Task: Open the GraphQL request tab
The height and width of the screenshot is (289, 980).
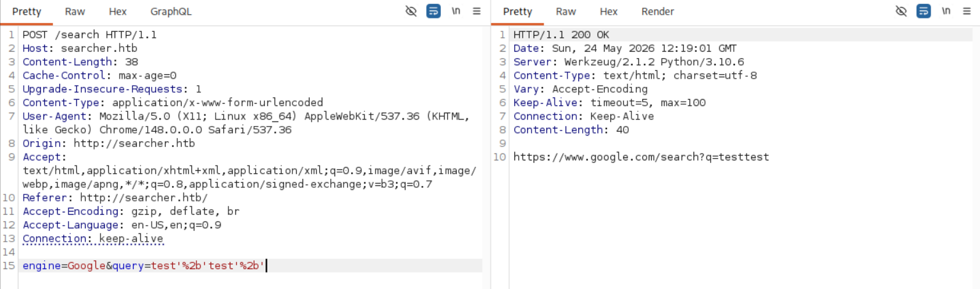Action: pyautogui.click(x=171, y=12)
